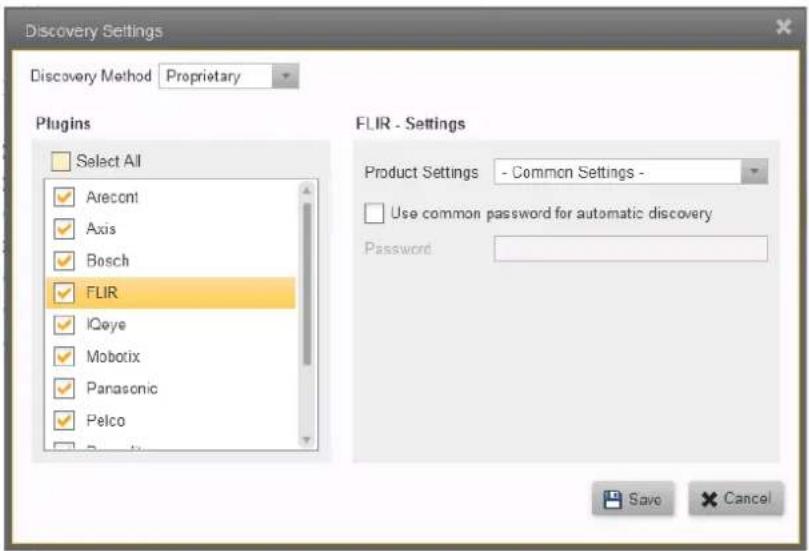
Task: Open the Product Settings dropdown arrow
Action: 754,171
